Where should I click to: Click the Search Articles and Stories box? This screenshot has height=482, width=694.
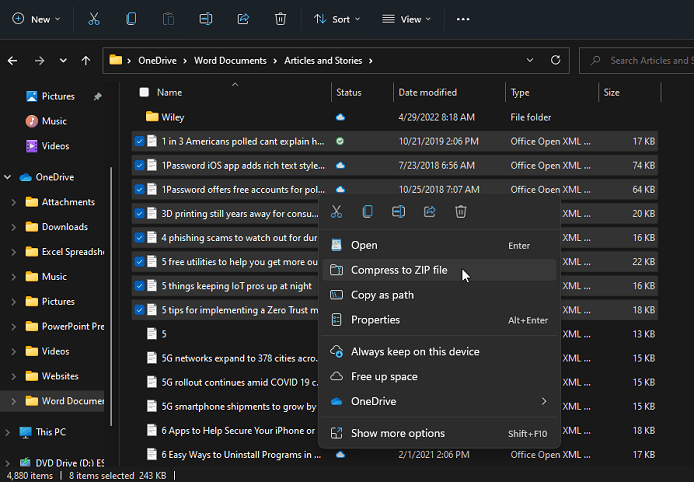pos(636,60)
